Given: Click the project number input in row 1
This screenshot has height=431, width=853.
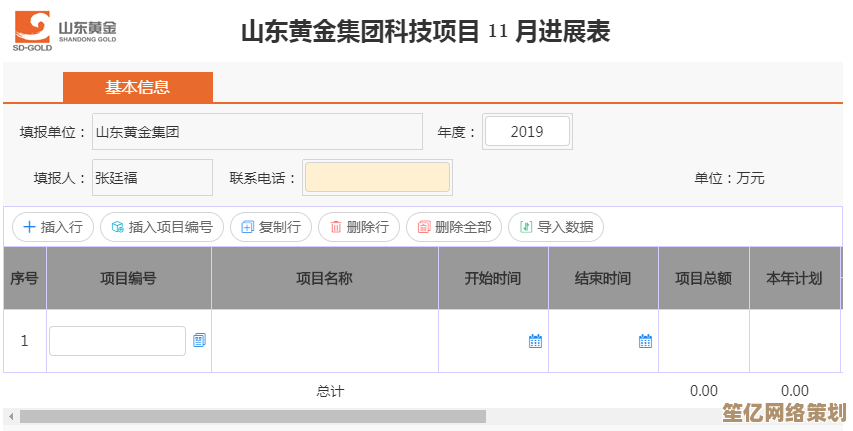Looking at the screenshot, I should point(118,341).
